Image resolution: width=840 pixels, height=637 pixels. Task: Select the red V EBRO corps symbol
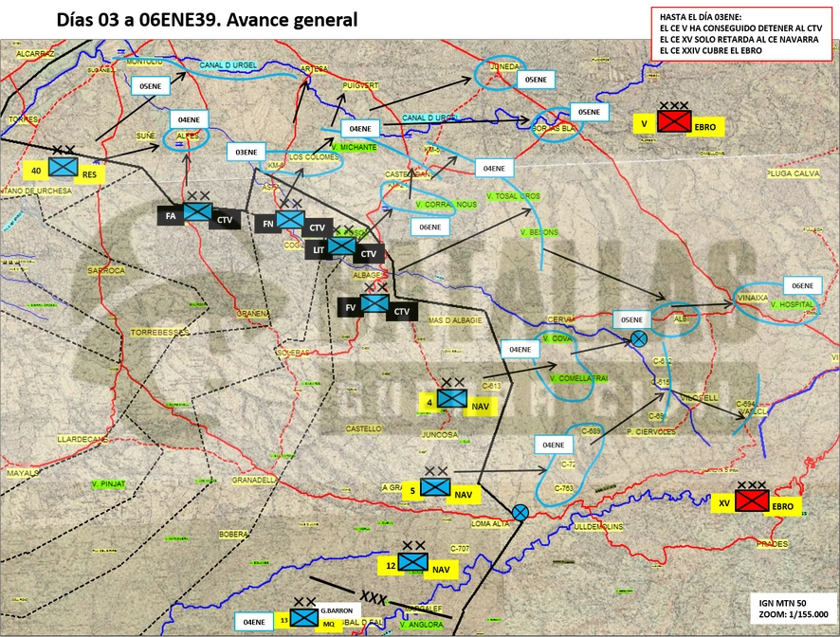click(x=674, y=121)
